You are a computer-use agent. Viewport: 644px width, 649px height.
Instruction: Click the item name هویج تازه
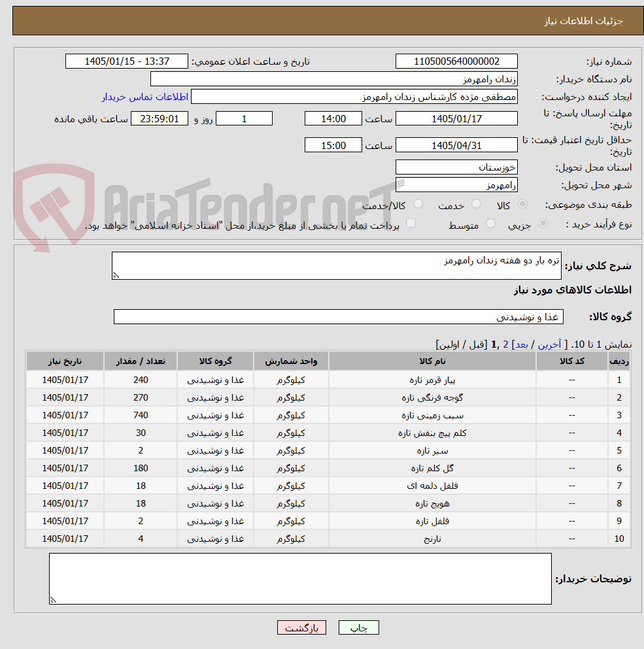click(x=432, y=504)
